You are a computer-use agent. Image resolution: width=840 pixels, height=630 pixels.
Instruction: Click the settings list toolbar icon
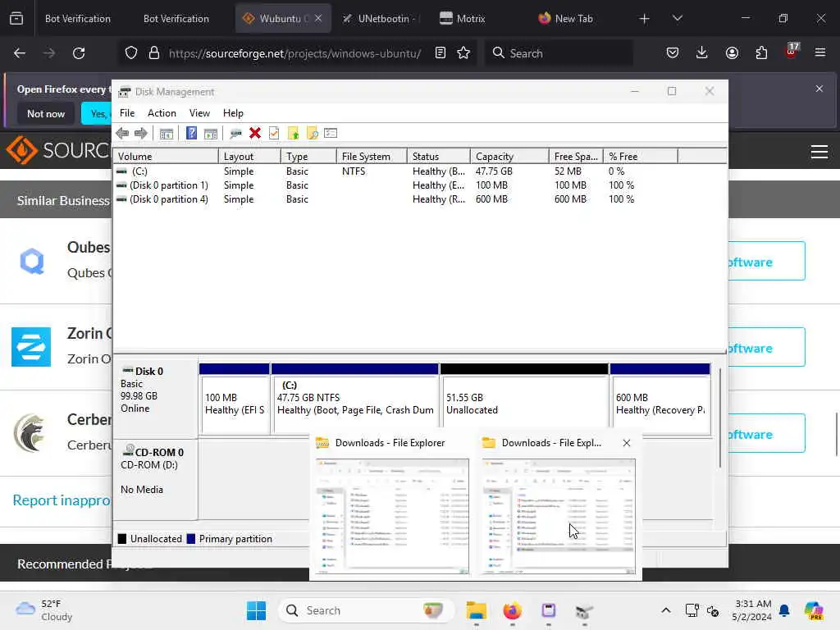331,133
